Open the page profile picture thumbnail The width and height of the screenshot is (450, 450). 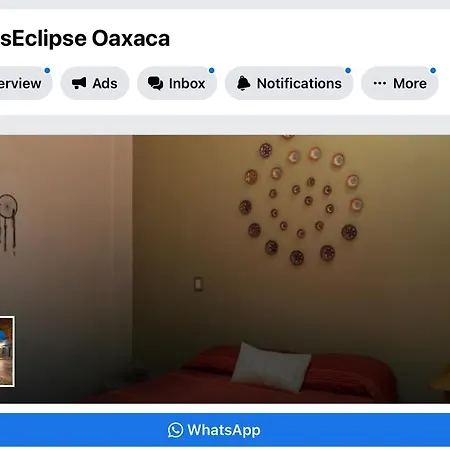click(x=7, y=352)
